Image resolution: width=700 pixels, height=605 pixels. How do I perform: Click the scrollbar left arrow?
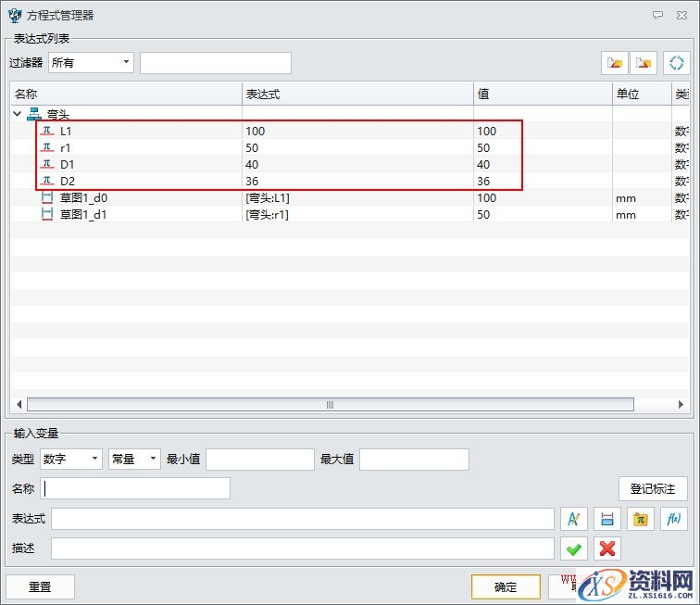[19, 405]
